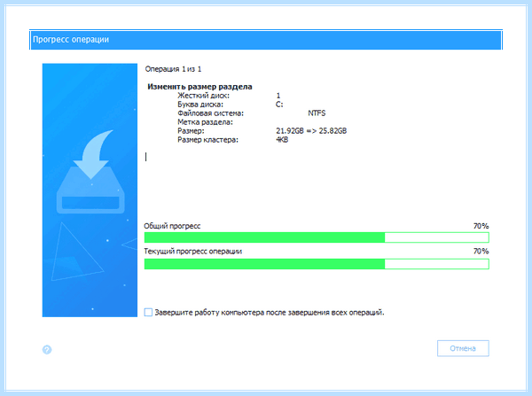This screenshot has width=532, height=396.
Task: Click the Прогресс операции title bar
Action: (x=266, y=40)
